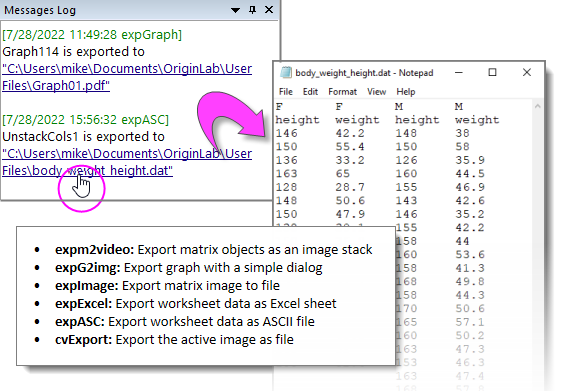The width and height of the screenshot is (565, 391).
Task: Click the expGraph timestamp log entry
Action: coord(92,35)
